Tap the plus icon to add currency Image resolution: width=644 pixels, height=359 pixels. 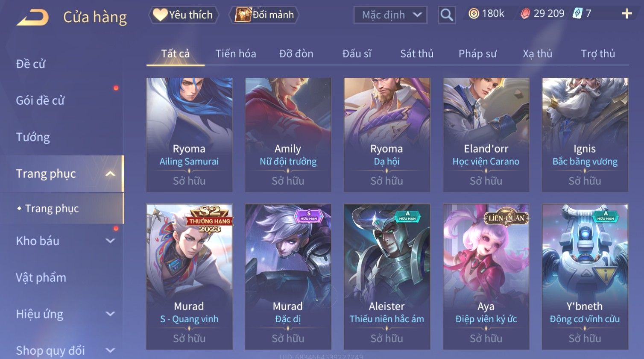626,14
